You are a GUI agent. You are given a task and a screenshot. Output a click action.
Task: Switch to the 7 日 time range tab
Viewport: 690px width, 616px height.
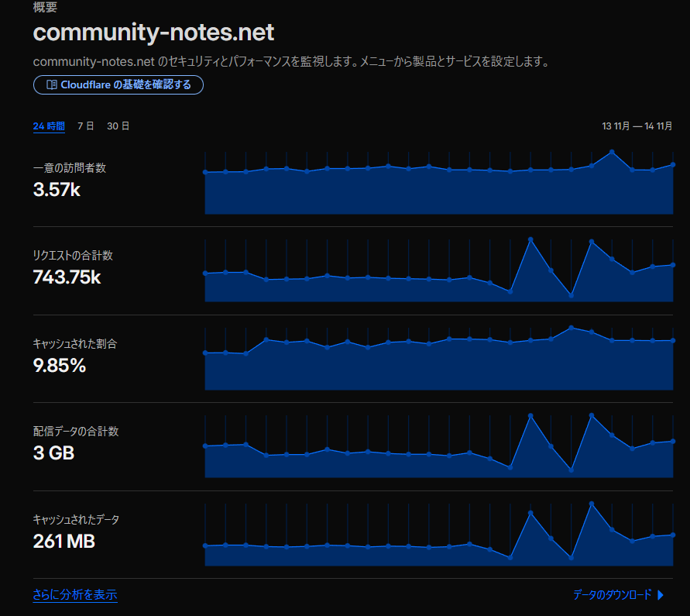point(85,126)
